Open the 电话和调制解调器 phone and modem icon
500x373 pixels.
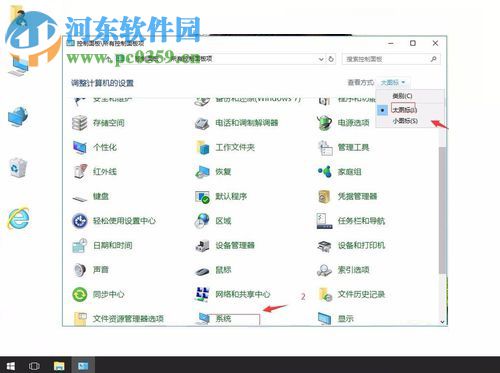tap(202, 123)
